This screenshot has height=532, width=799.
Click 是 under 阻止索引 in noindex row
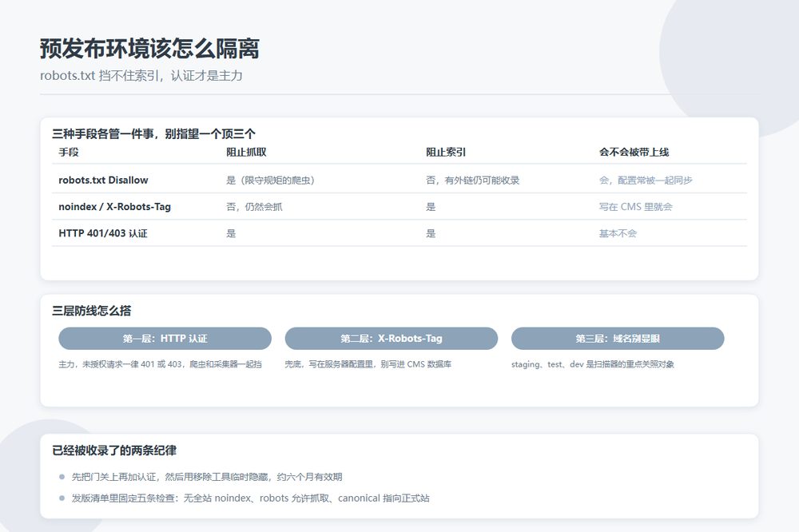(431, 206)
